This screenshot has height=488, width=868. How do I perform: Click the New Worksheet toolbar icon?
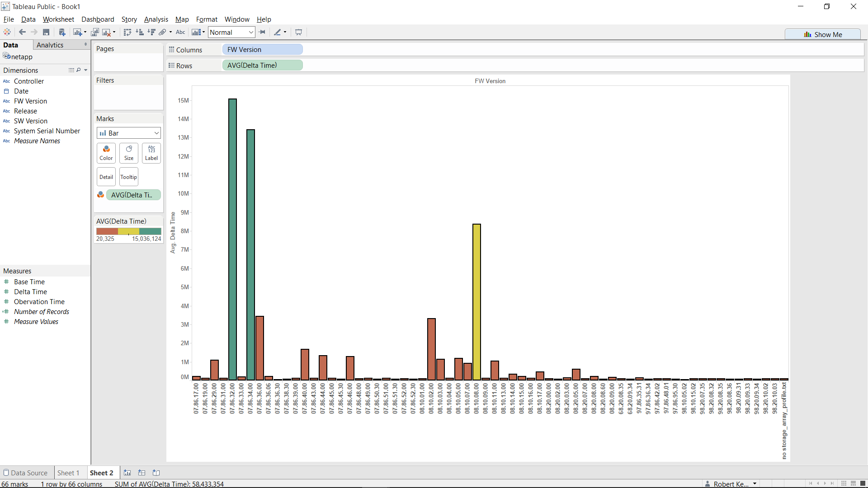tap(77, 32)
